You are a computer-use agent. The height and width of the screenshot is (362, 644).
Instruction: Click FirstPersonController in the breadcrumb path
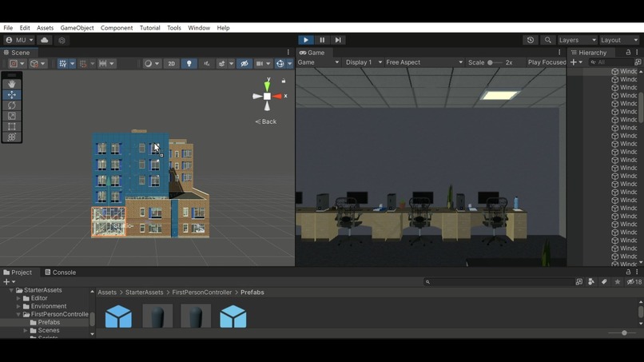pyautogui.click(x=202, y=292)
